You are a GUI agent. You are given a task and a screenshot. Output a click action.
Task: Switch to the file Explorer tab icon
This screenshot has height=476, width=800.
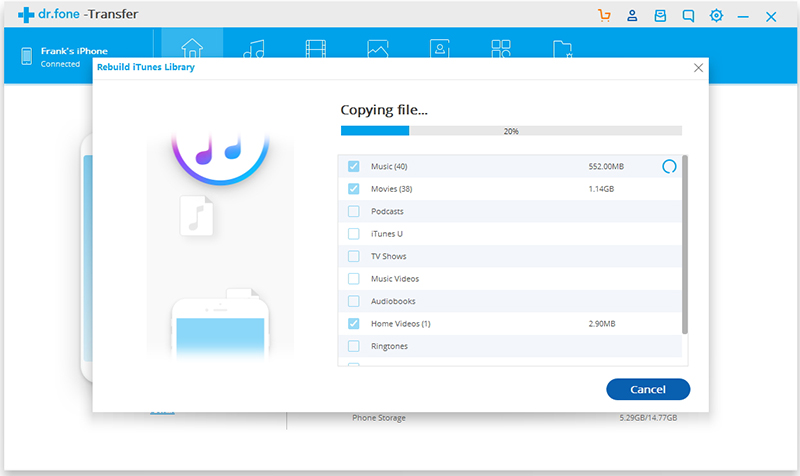563,49
